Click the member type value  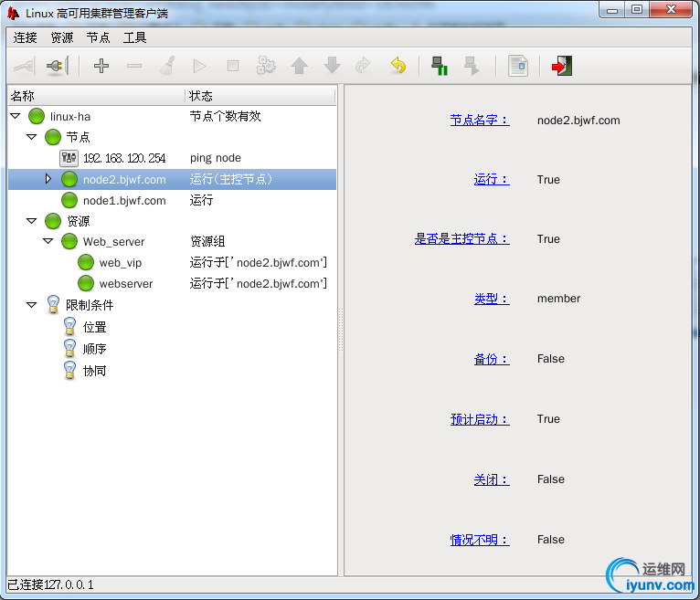click(558, 299)
